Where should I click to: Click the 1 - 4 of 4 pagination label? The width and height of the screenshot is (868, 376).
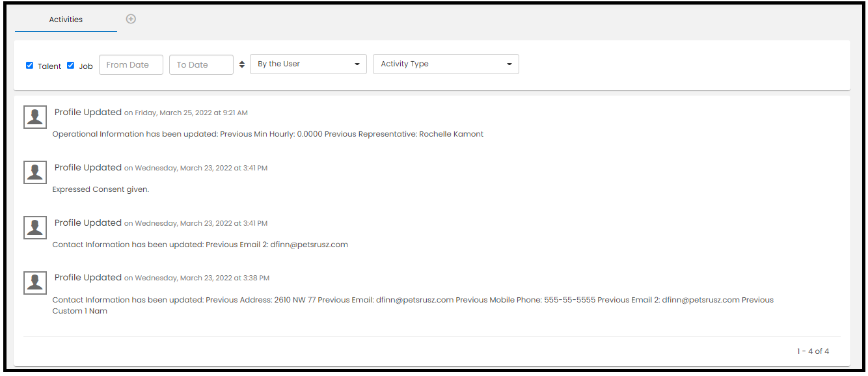tap(813, 351)
